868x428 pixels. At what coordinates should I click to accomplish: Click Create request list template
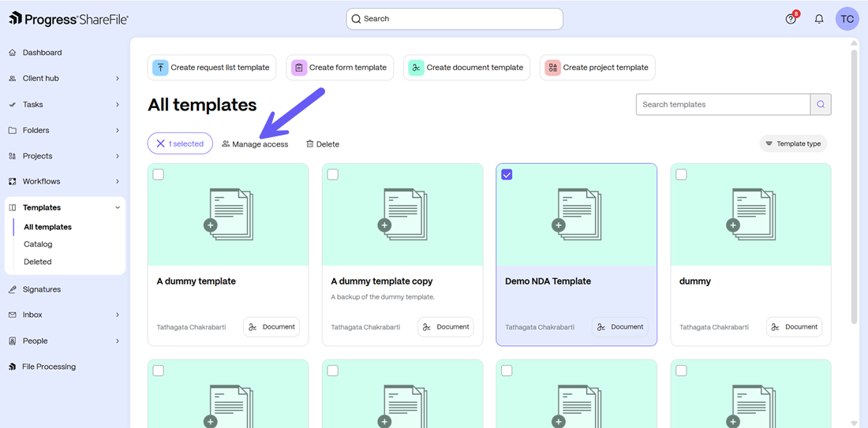[211, 68]
